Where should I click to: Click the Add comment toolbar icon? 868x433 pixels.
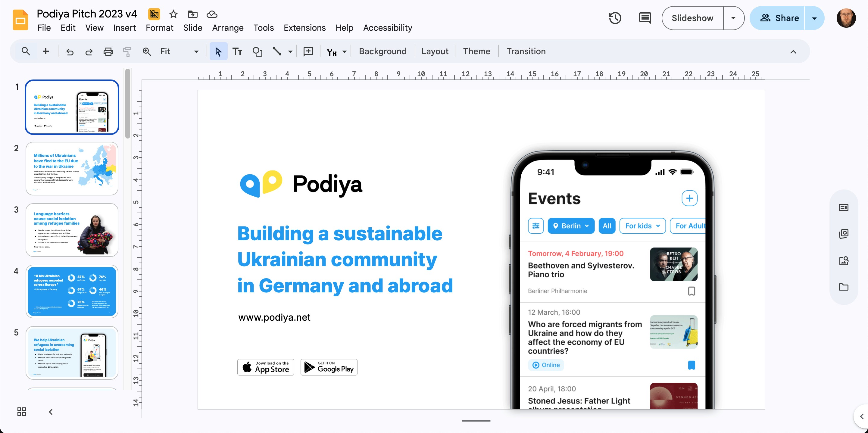308,51
